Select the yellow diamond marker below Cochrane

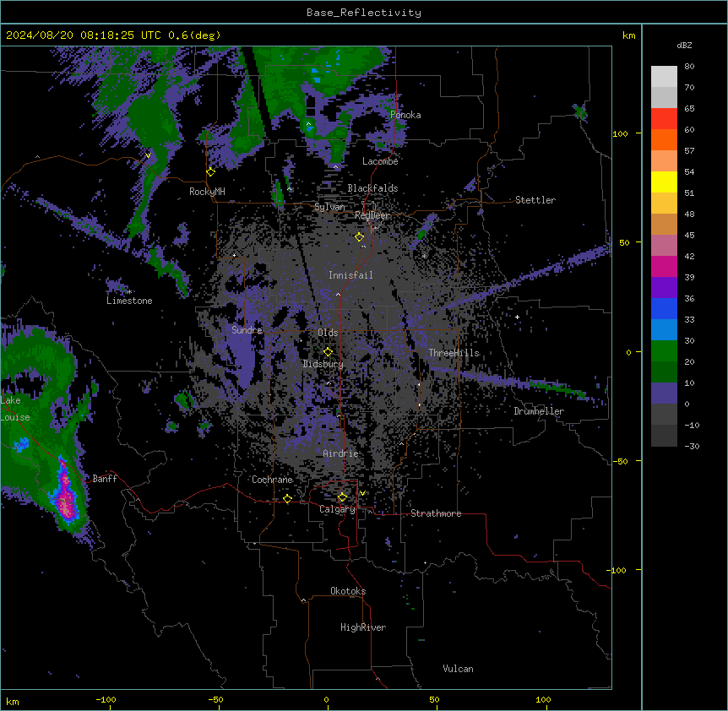pyautogui.click(x=287, y=499)
